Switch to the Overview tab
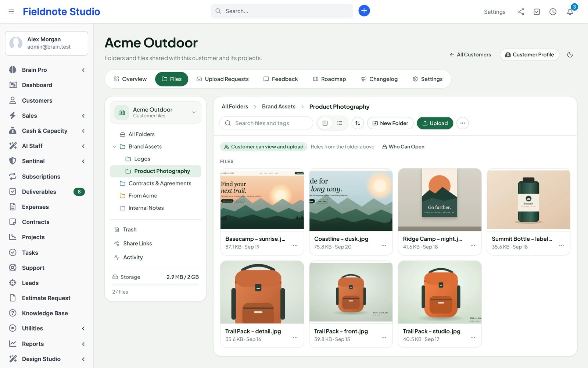Viewport: 588px width, 368px height. point(130,79)
